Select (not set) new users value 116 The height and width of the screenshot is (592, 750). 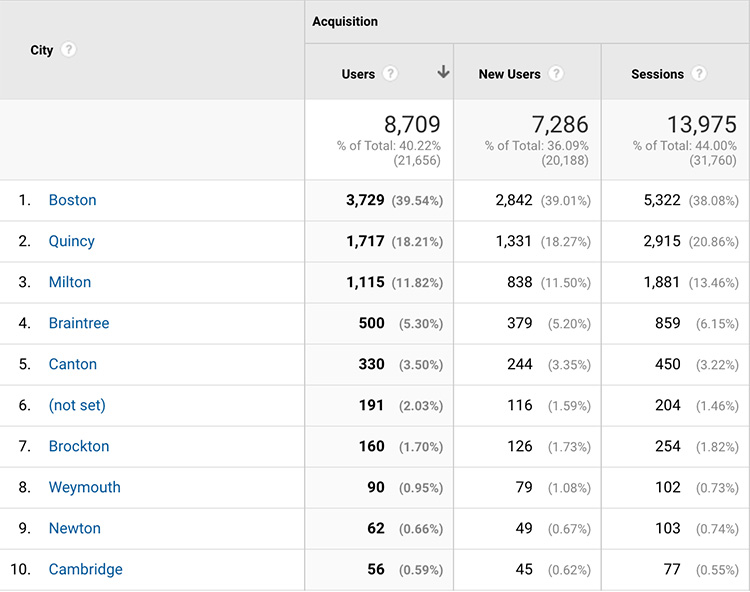click(519, 406)
